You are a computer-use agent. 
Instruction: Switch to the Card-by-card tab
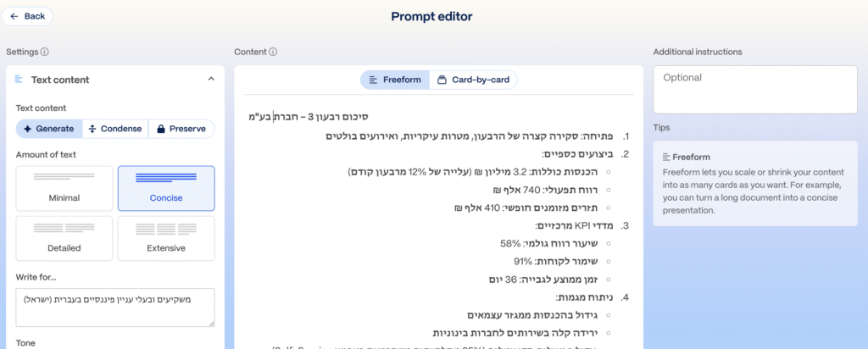(473, 80)
